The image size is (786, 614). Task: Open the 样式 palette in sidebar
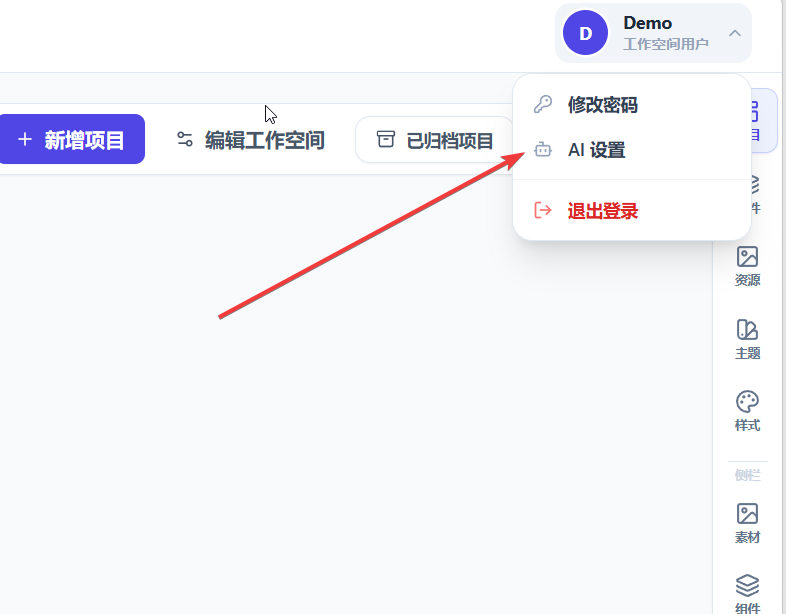click(x=747, y=412)
